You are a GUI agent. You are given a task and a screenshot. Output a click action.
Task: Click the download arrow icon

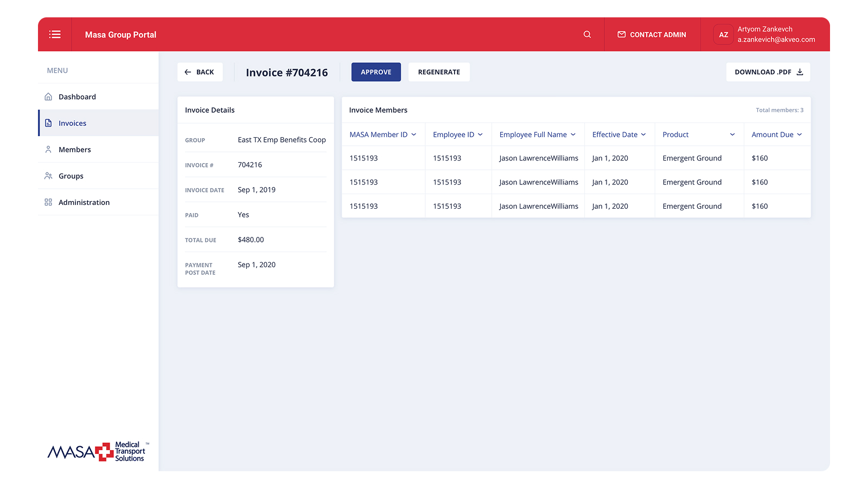(800, 72)
